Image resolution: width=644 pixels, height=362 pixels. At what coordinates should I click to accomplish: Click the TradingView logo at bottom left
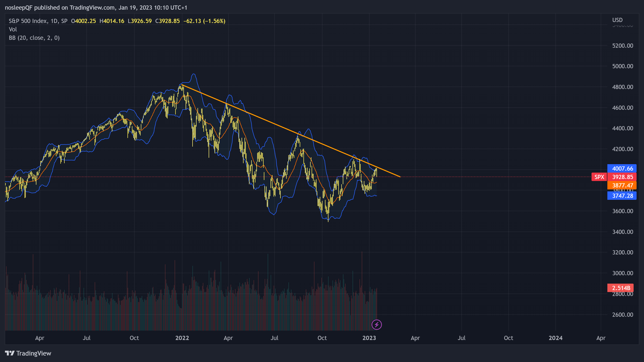tap(28, 353)
